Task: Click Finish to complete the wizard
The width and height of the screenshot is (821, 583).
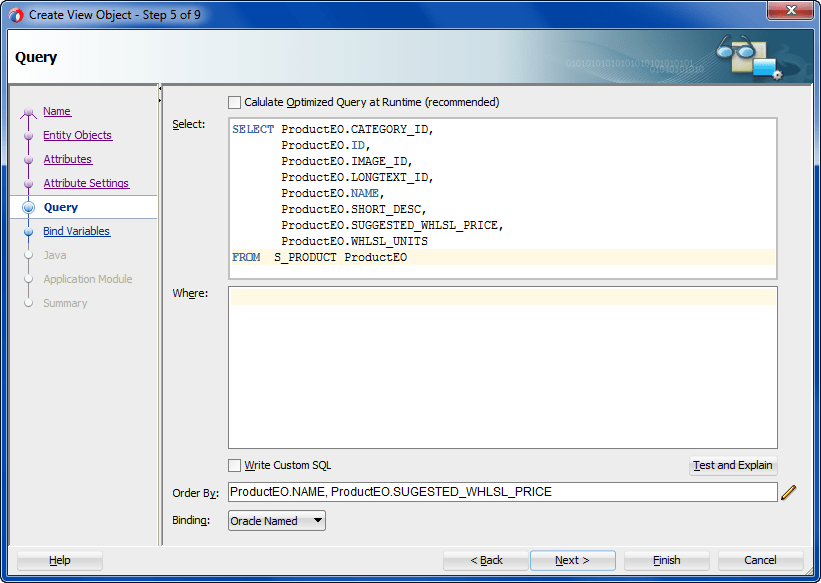Action: pos(666,560)
